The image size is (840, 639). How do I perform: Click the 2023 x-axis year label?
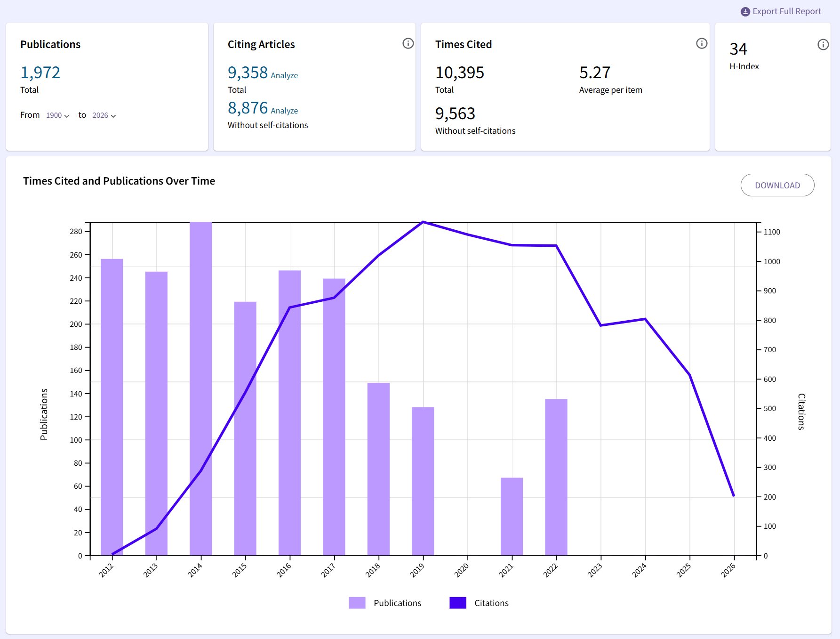[595, 570]
